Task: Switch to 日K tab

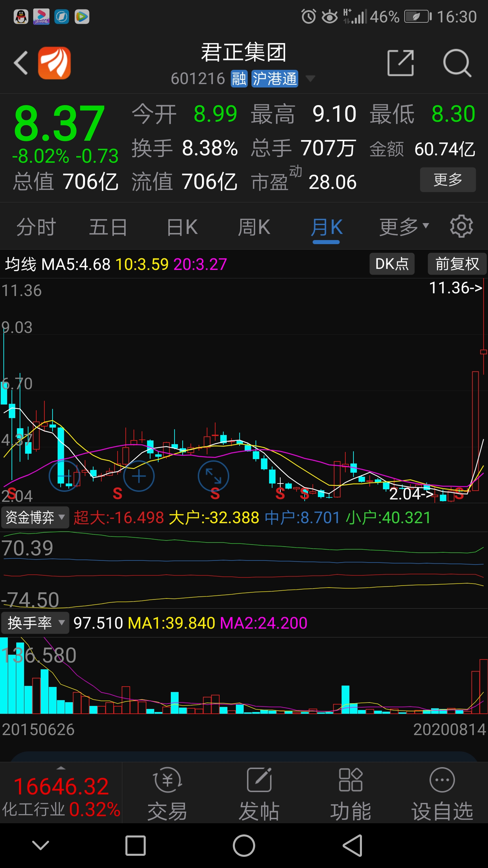Action: click(x=182, y=227)
